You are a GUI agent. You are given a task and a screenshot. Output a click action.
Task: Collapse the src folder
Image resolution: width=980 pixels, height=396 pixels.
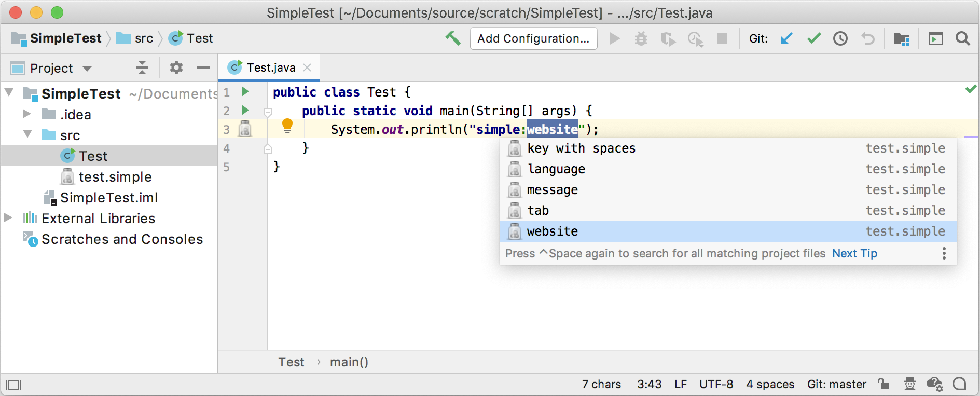coord(28,134)
